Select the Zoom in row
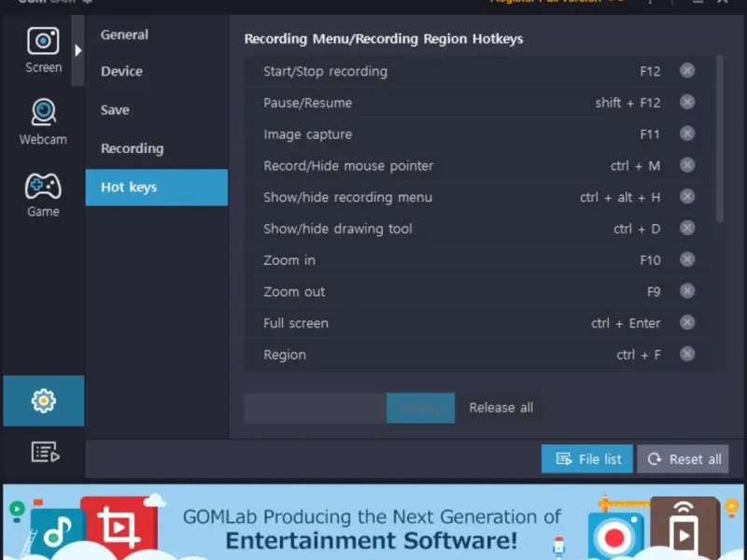The width and height of the screenshot is (747, 560). pos(480,260)
